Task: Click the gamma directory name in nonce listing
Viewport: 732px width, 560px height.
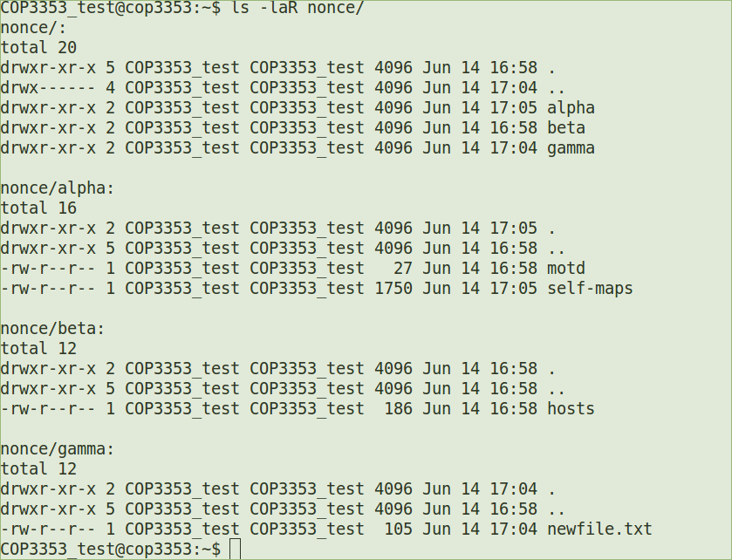Action: click(x=571, y=148)
